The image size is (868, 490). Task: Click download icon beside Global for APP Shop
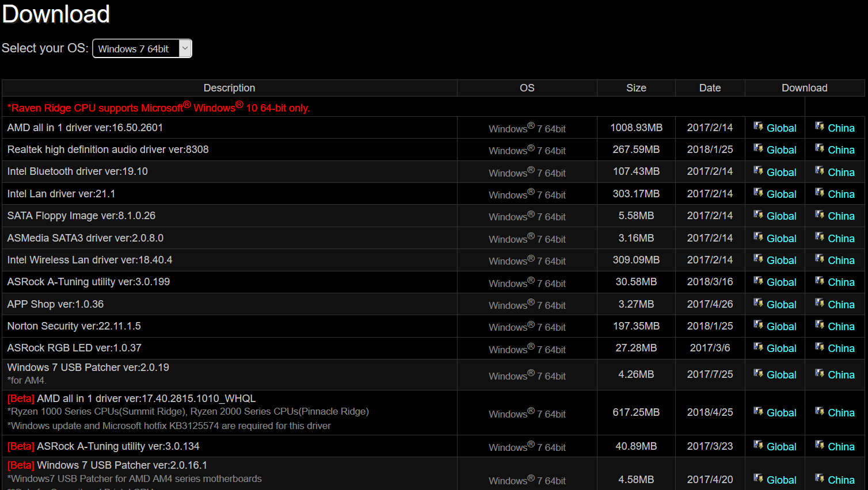tap(758, 303)
